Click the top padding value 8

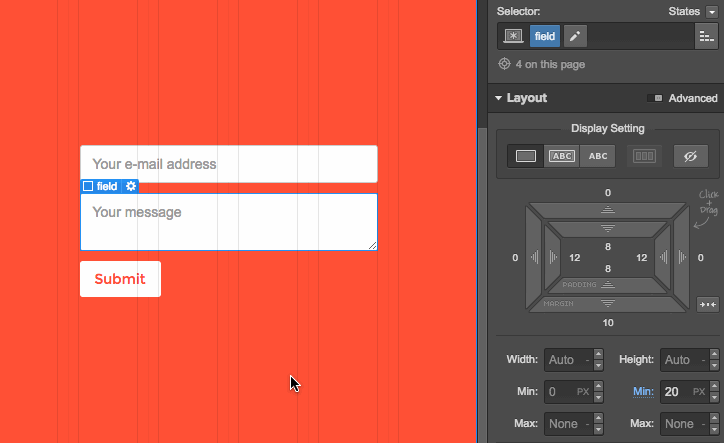point(608,247)
